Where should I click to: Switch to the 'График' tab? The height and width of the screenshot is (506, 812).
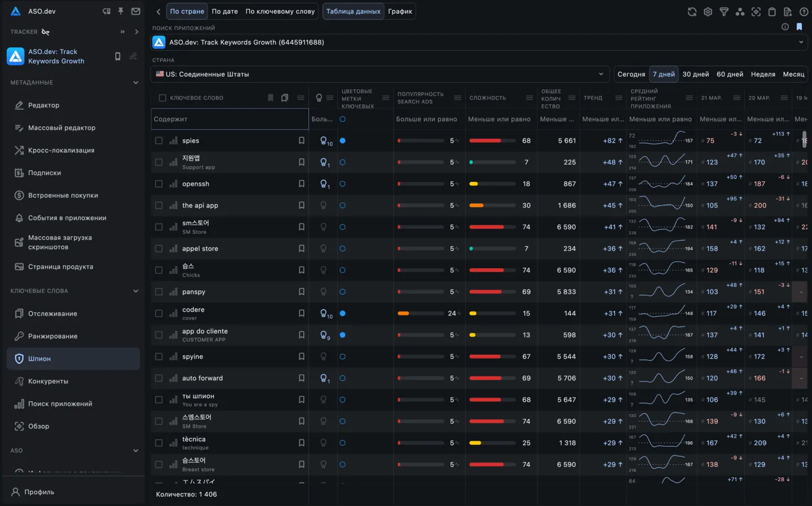pos(400,11)
